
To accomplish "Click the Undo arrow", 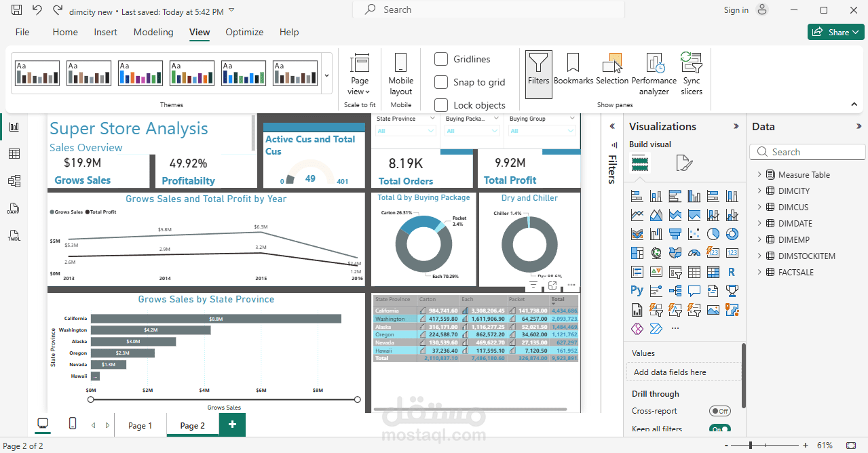I will pyautogui.click(x=37, y=9).
